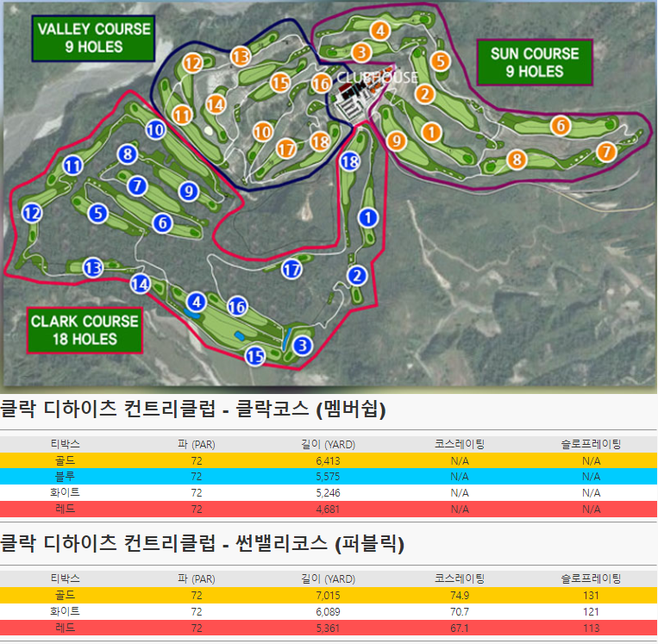Select orange hole 2 marker
The image size is (658, 644).
click(x=424, y=94)
